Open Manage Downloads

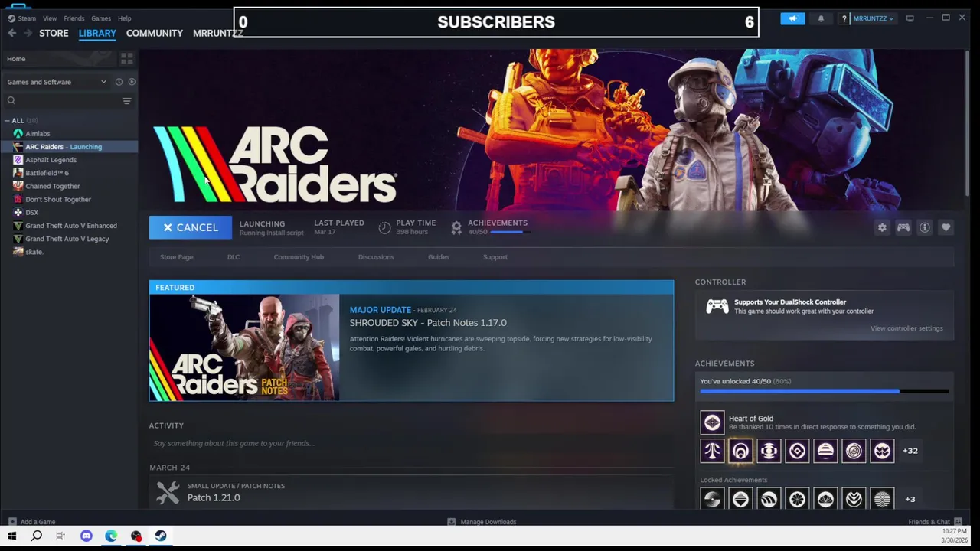[482, 522]
